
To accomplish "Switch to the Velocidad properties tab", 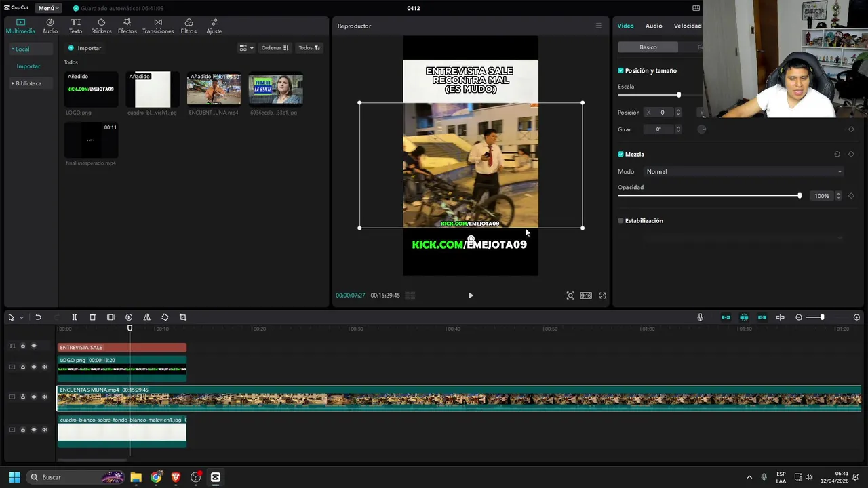I will (688, 26).
